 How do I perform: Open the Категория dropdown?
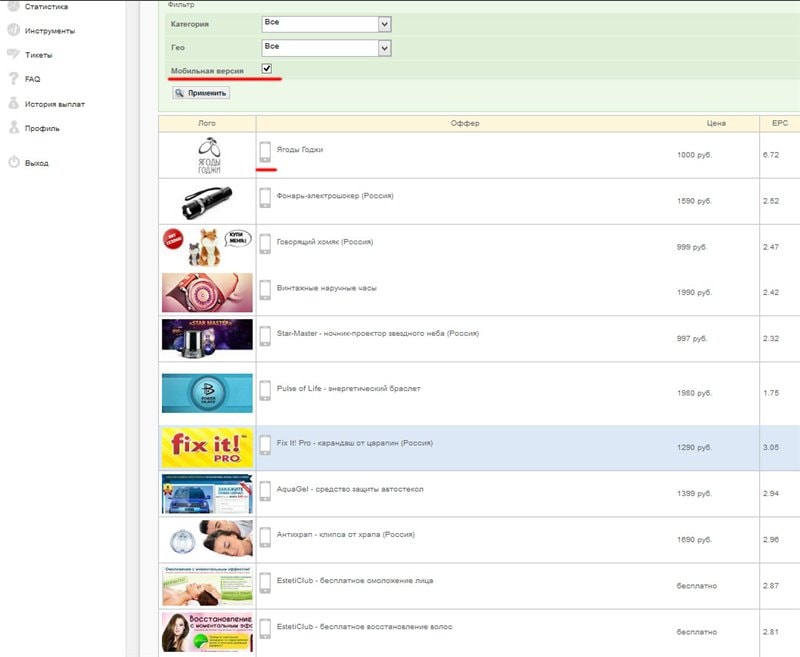(327, 24)
